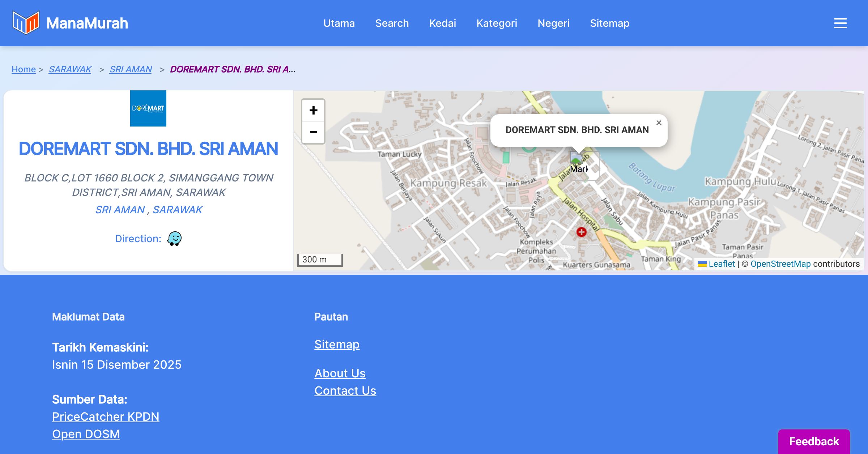Click the OpenStreetMap attribution link
868x454 pixels.
click(x=780, y=264)
